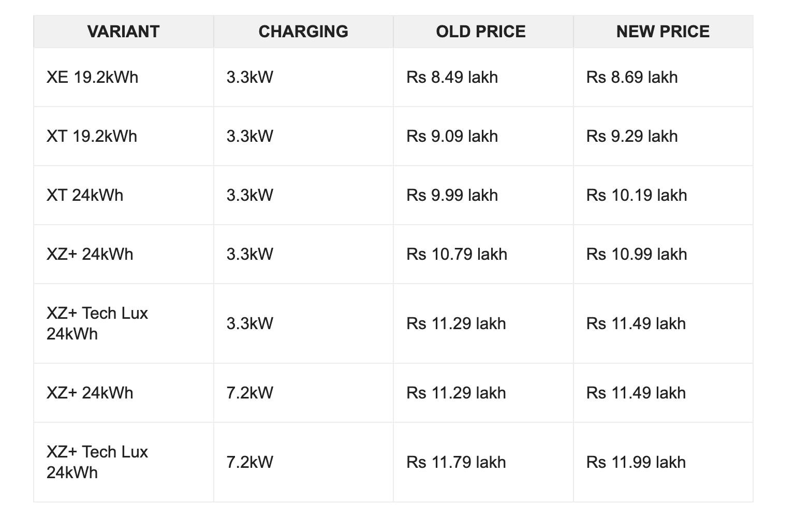Click the Rs 10.19 lakh new price
Image resolution: width=795 pixels, height=532 pixels.
click(637, 196)
